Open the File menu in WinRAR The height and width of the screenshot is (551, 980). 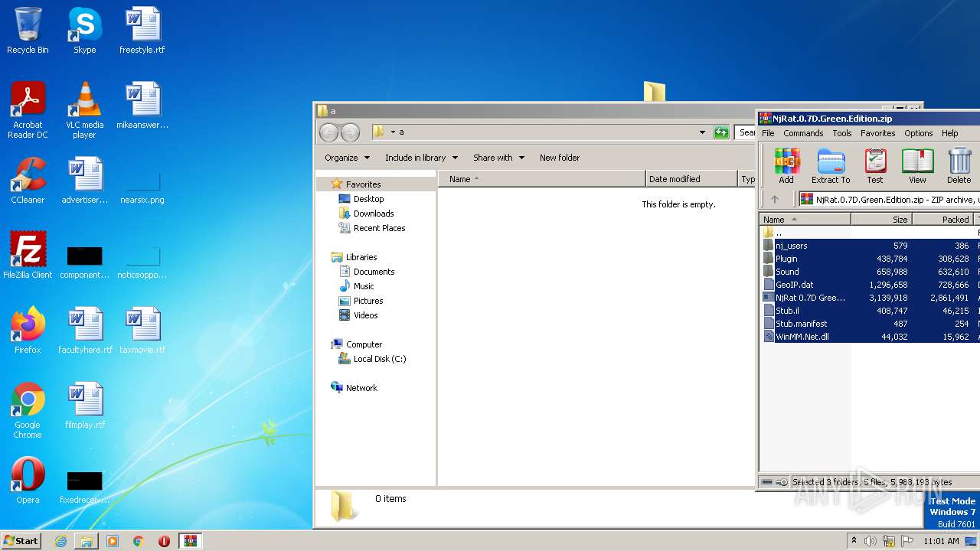(768, 133)
